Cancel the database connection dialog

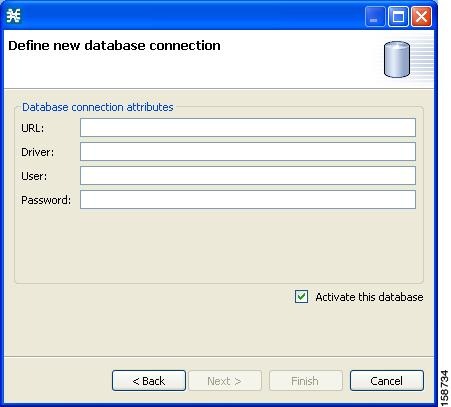pyautogui.click(x=387, y=381)
